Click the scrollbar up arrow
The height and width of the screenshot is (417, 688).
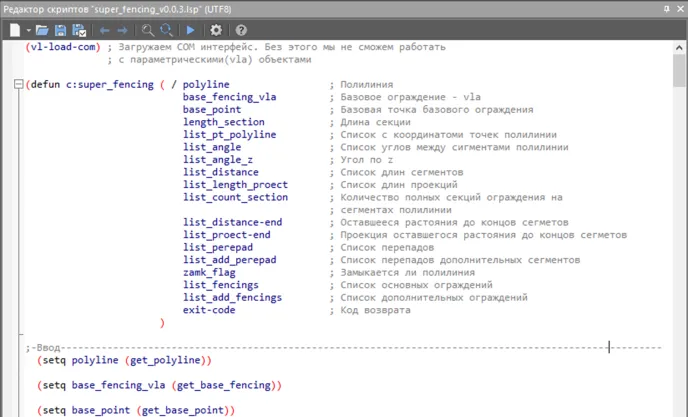(x=679, y=47)
